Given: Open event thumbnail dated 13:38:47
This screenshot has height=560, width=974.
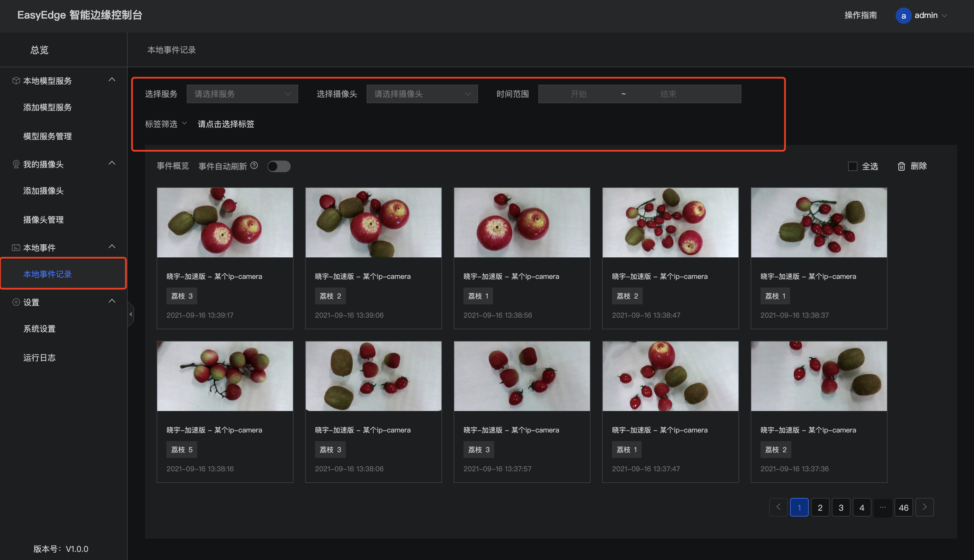Looking at the screenshot, I should click(670, 222).
